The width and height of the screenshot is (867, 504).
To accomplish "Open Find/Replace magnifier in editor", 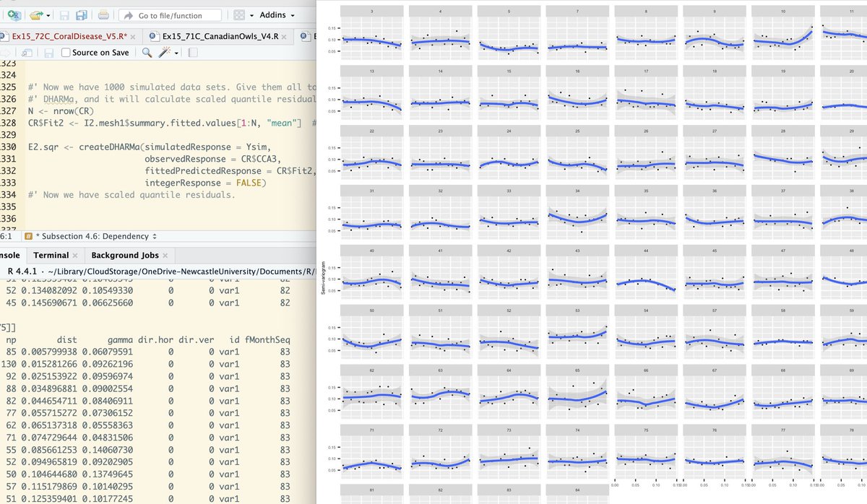I will click(147, 53).
